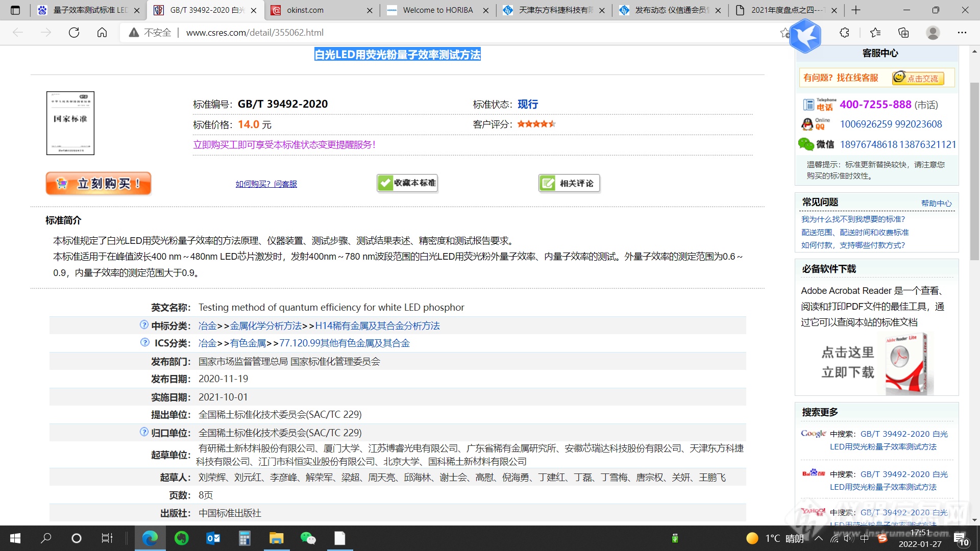Switch to okinst.com tab

point(322,10)
